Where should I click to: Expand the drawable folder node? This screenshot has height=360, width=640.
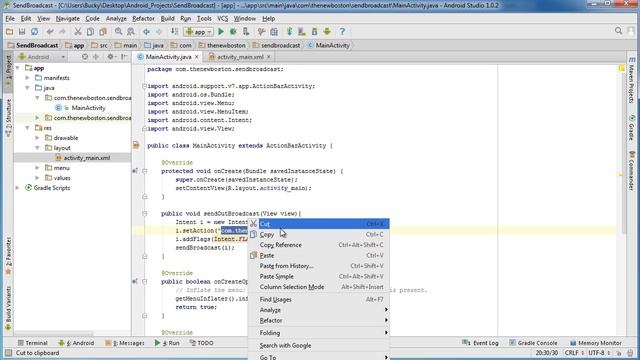37,138
